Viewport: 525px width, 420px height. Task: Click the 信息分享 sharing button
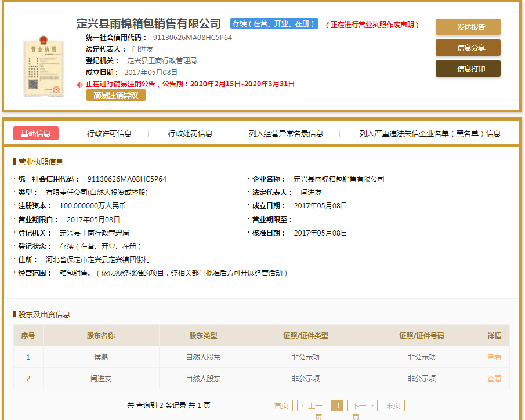coord(468,48)
